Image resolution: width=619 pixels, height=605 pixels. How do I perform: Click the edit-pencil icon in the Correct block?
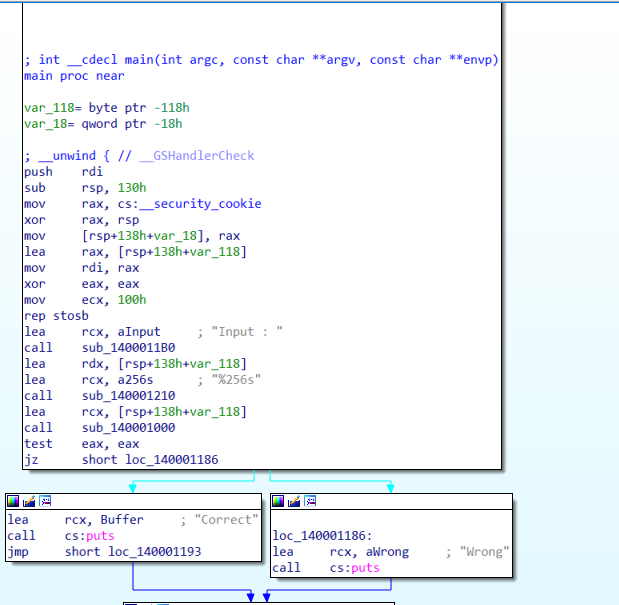pos(29,501)
